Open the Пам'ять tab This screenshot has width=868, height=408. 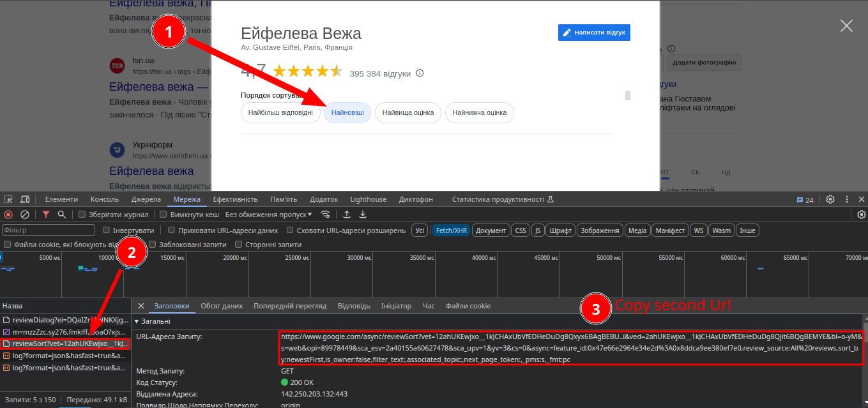pos(284,199)
